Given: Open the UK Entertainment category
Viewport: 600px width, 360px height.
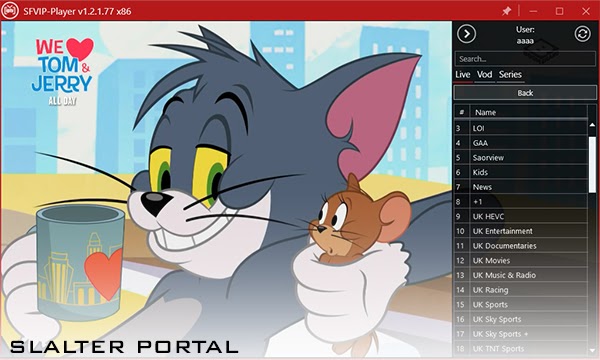Looking at the screenshot, I should click(521, 231).
